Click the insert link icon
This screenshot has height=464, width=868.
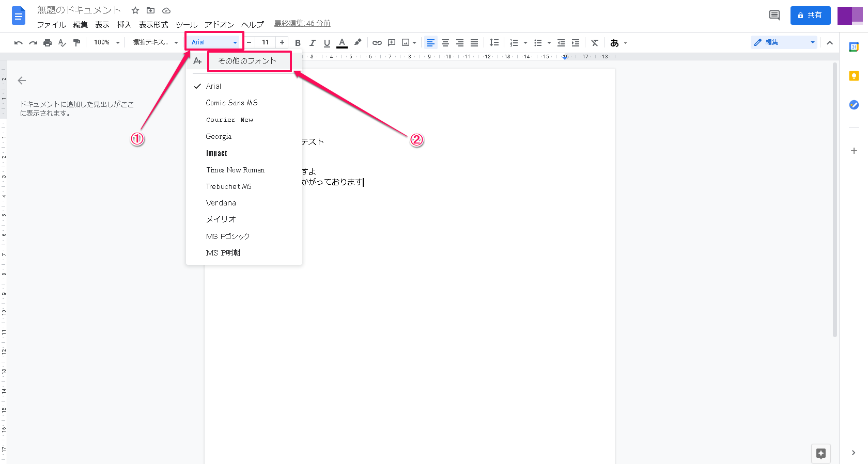377,43
